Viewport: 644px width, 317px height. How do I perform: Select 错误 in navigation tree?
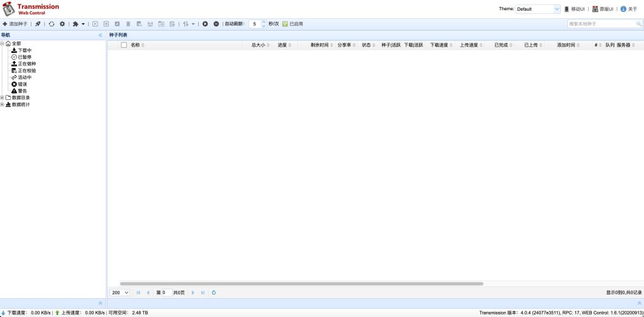pos(22,84)
